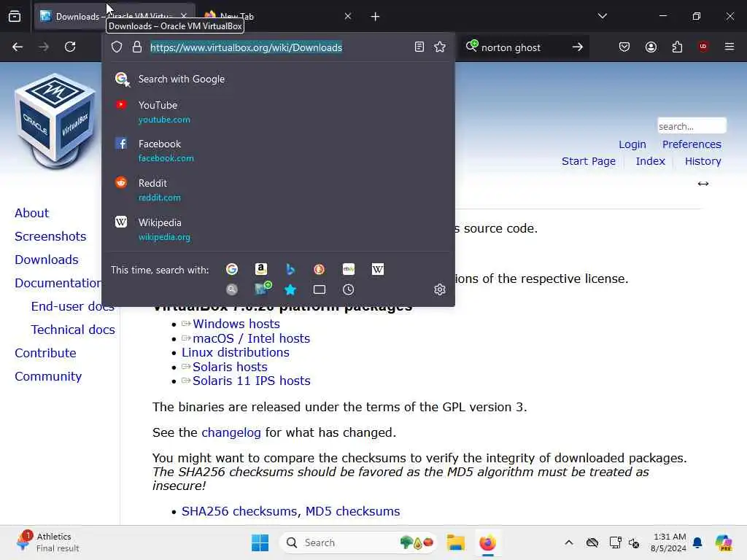Image resolution: width=747 pixels, height=560 pixels.
Task: Download macOS / Intel hosts package
Action: coord(251,338)
